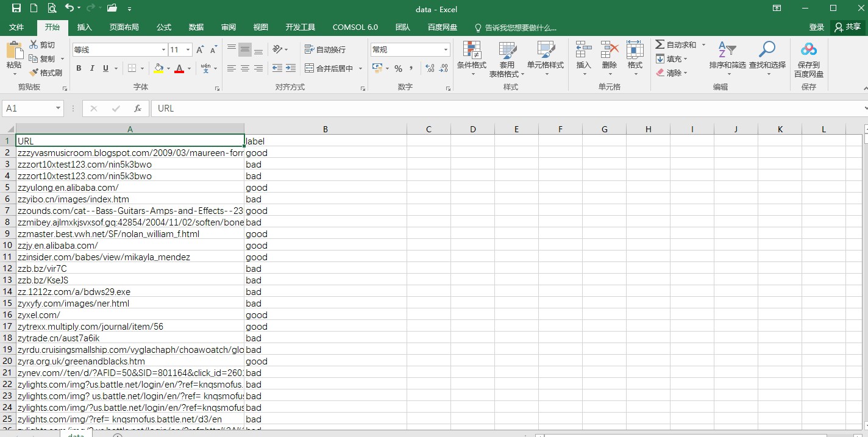Viewport: 868px width, 437px height.
Task: Open the number format dropdown (常规)
Action: [446, 49]
